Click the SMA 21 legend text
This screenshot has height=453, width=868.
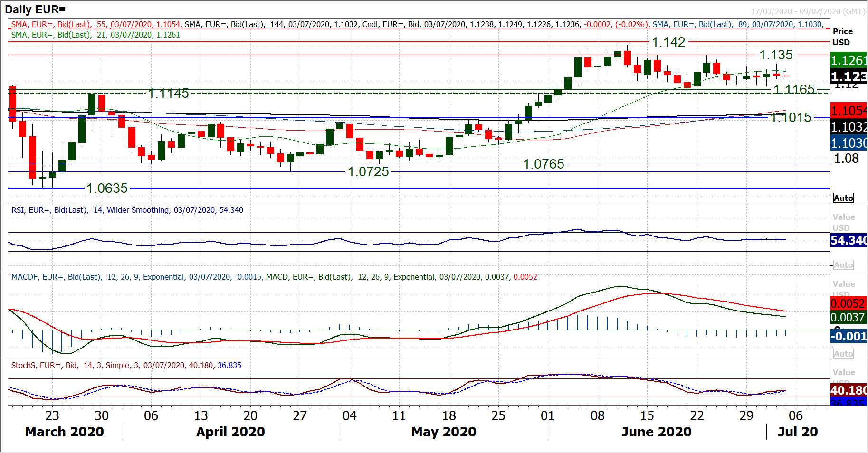(x=95, y=35)
